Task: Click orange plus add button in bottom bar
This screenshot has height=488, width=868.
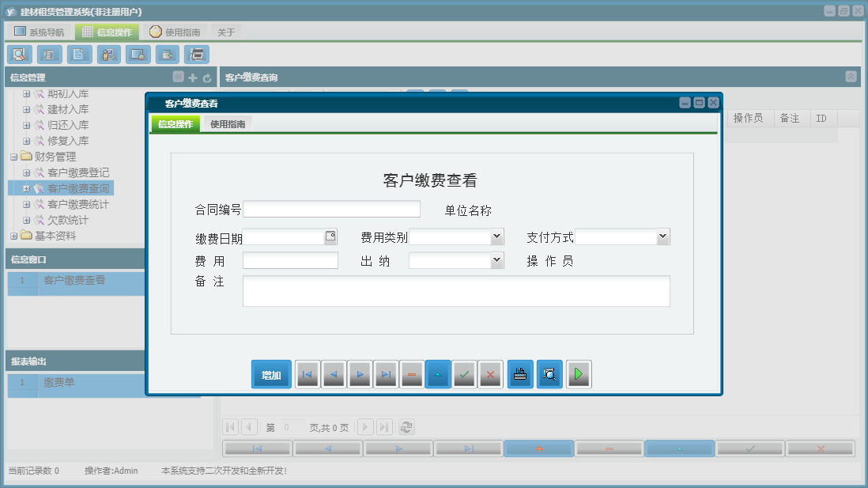Action: point(539,448)
